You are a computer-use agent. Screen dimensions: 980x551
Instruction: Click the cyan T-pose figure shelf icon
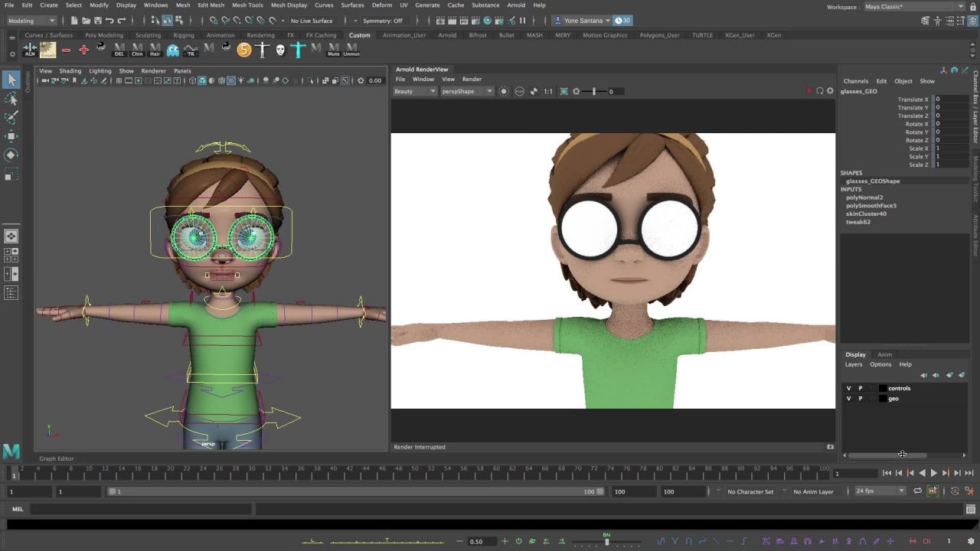point(298,50)
